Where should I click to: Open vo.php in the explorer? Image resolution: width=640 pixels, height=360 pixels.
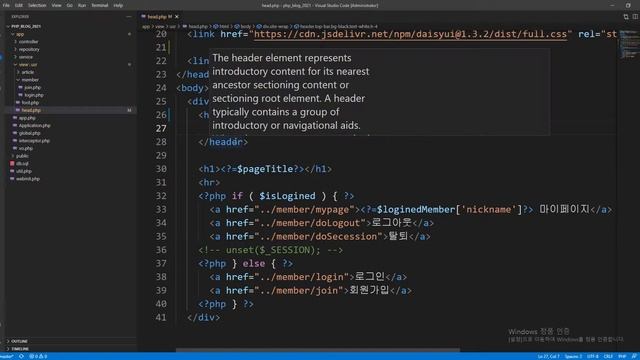(x=25, y=149)
